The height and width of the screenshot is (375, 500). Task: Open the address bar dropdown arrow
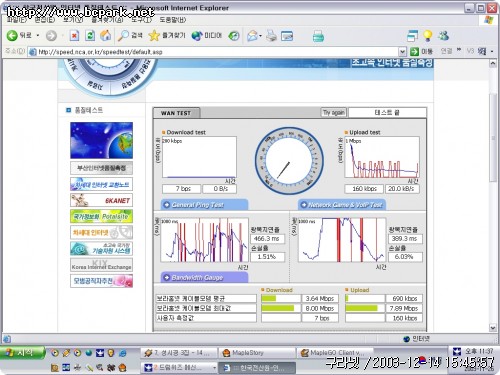pos(402,52)
